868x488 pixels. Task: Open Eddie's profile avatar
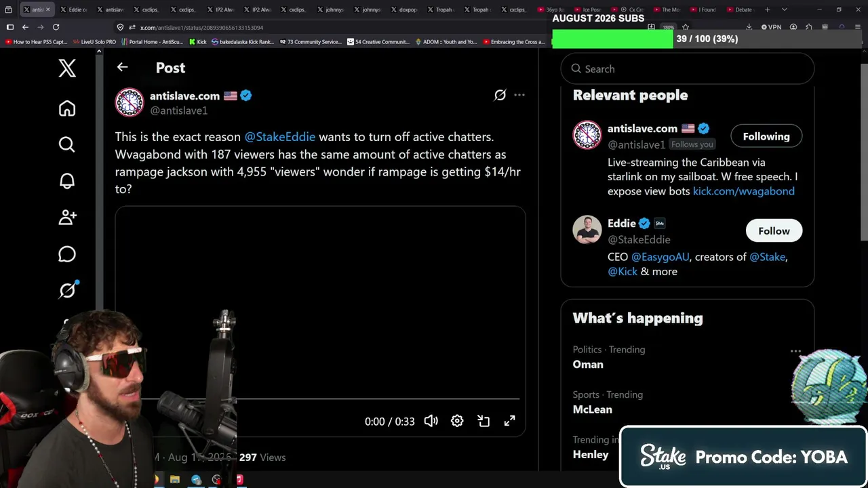tap(587, 230)
